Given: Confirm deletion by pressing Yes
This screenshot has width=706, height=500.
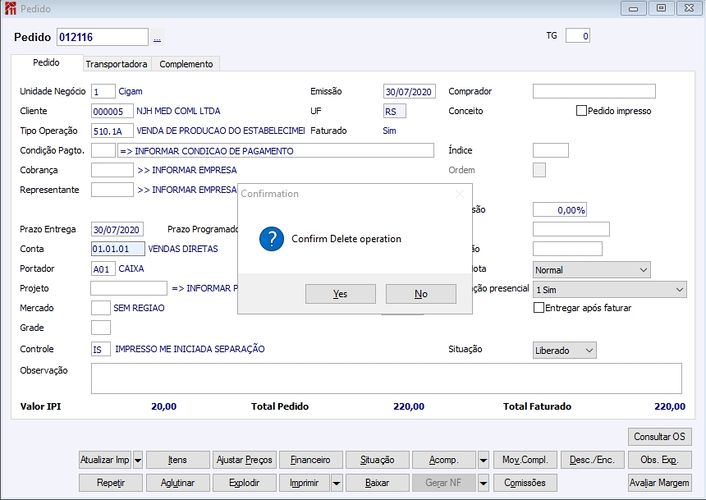Looking at the screenshot, I should 340,294.
